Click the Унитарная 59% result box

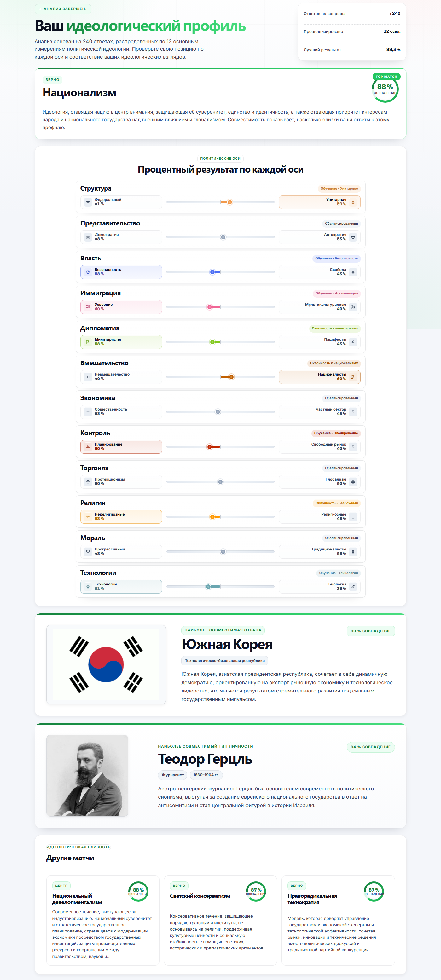pyautogui.click(x=320, y=202)
